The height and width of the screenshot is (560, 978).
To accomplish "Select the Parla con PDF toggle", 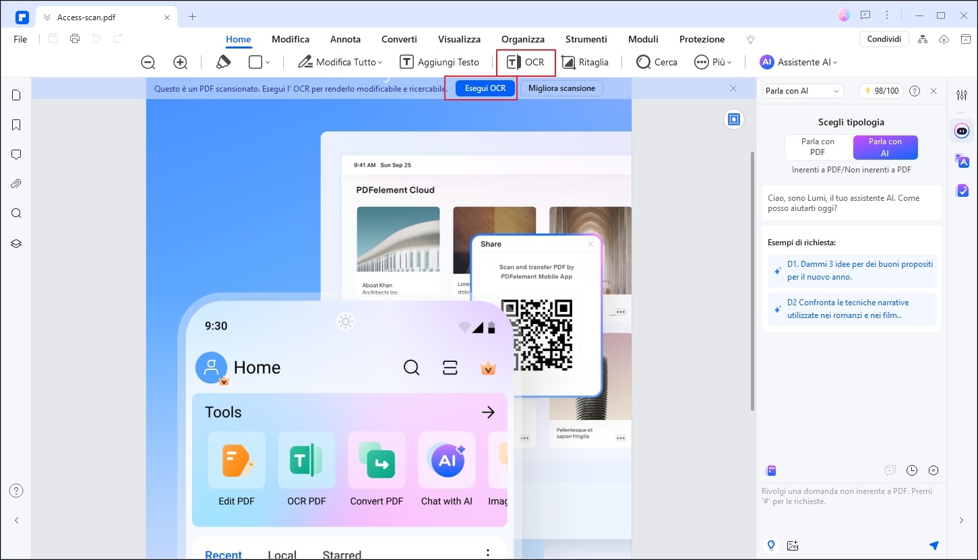I will coord(818,147).
